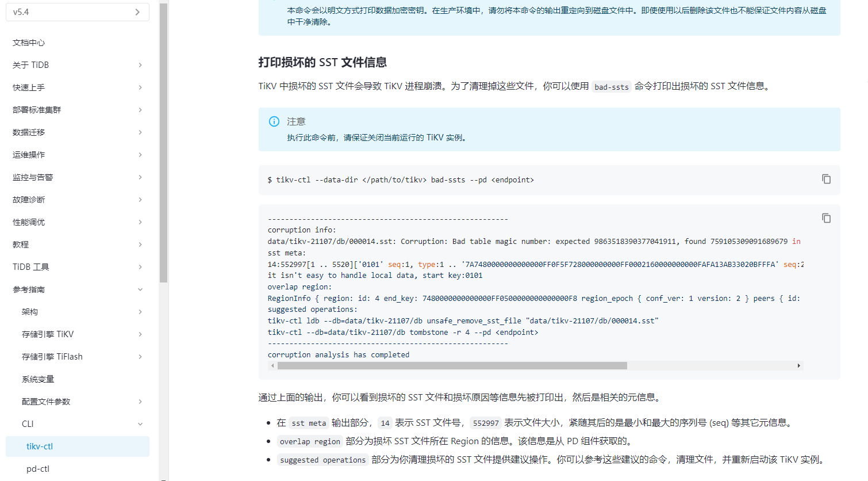Collapse the CLI subsection

(140, 424)
